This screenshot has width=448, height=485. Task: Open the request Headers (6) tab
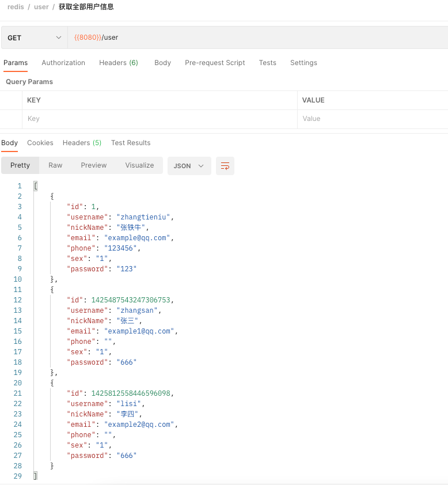[119, 63]
